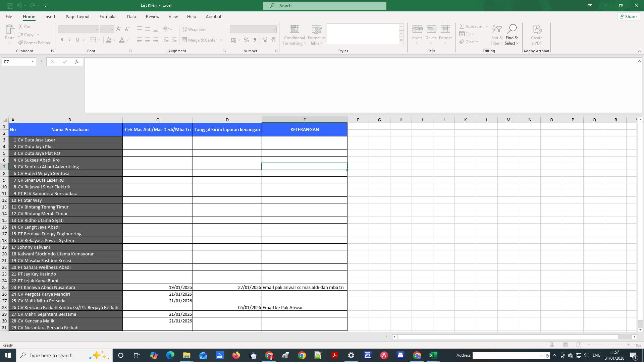Image resolution: width=644 pixels, height=362 pixels.
Task: Select the Format Painter tool
Action: (34, 43)
